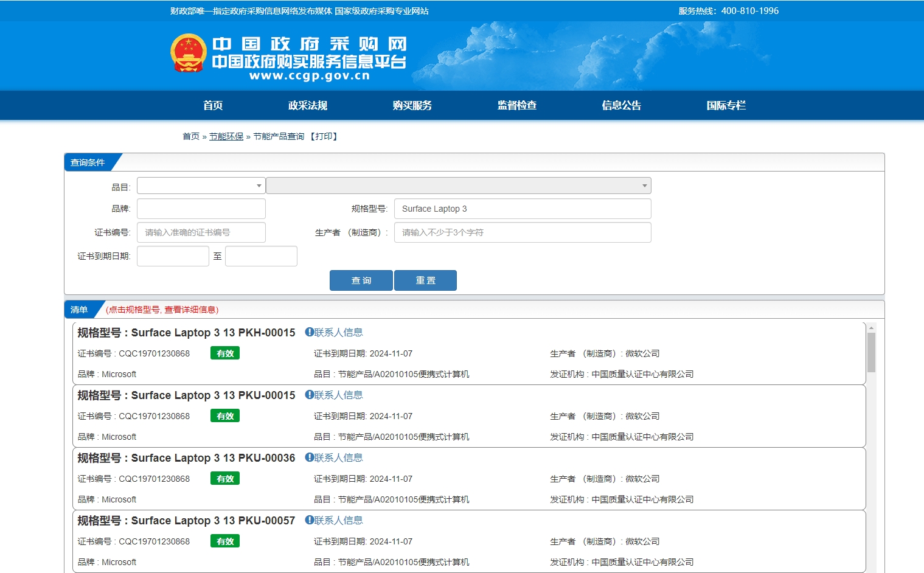Image resolution: width=924 pixels, height=573 pixels.
Task: Go to 政采法规 navigation item
Action: tap(308, 105)
